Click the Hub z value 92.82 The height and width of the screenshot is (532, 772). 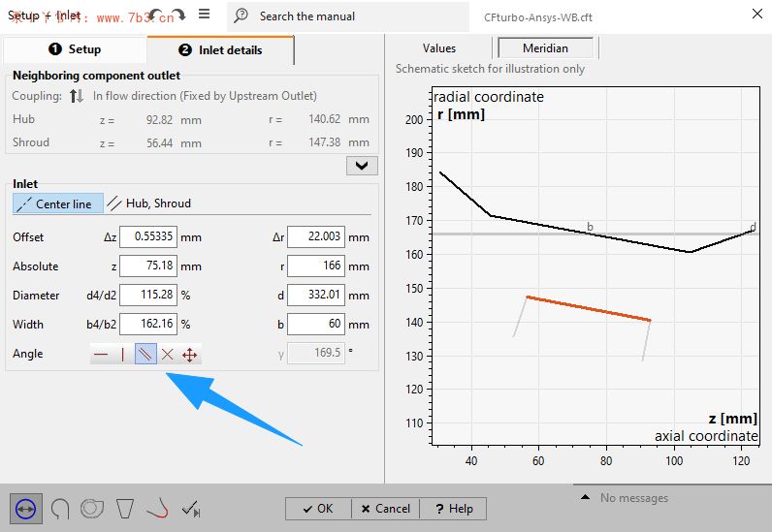click(x=159, y=120)
